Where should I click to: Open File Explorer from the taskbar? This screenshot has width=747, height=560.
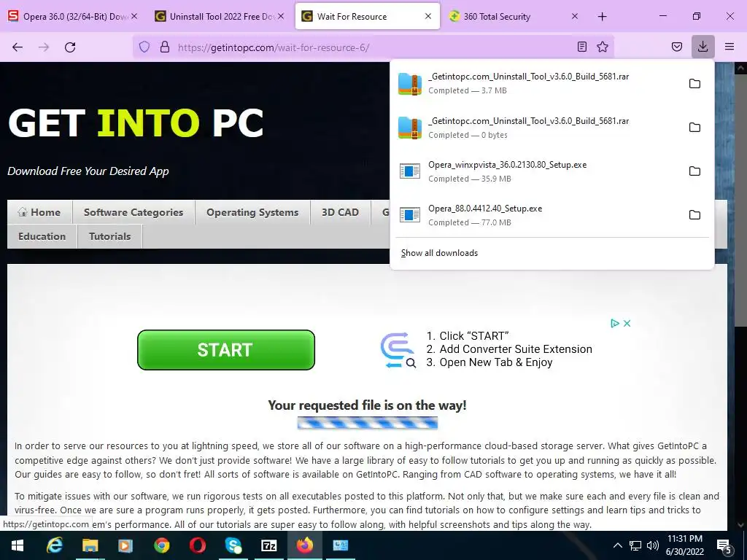pyautogui.click(x=90, y=545)
